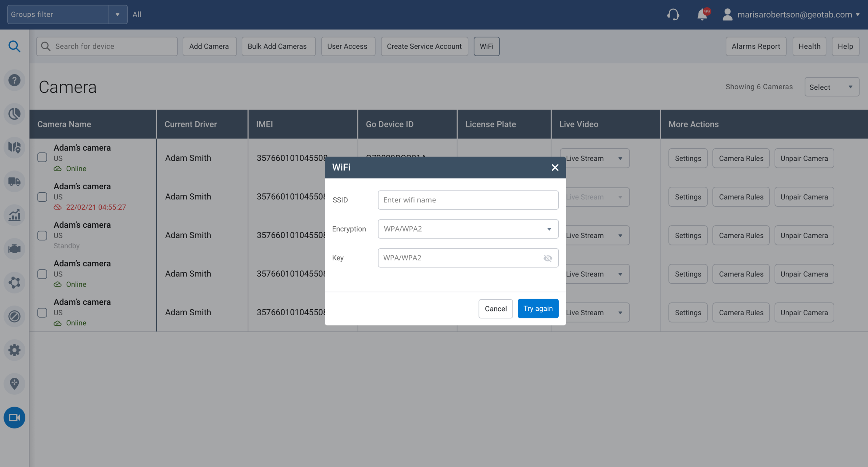Open the Select dropdown near Showing 6 Cameras
This screenshot has width=868, height=467.
click(x=832, y=87)
